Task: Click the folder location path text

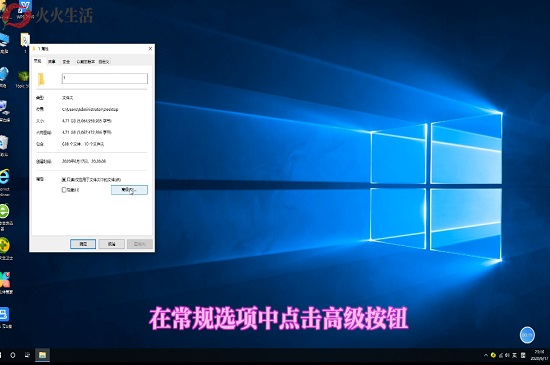Action: (90, 109)
